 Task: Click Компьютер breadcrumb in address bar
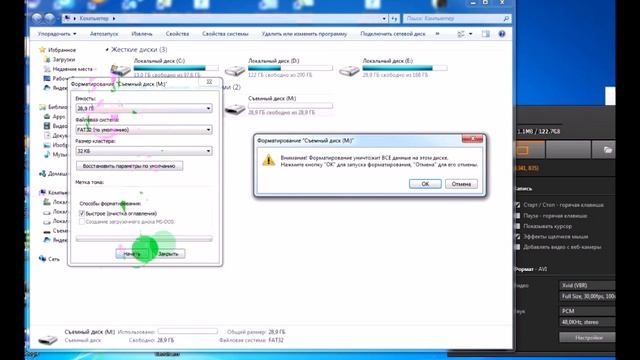pyautogui.click(x=94, y=18)
